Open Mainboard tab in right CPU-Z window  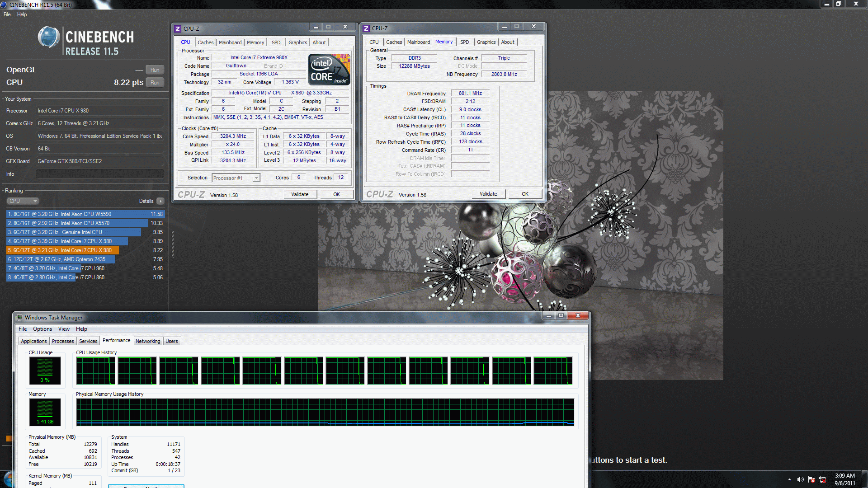coord(419,42)
